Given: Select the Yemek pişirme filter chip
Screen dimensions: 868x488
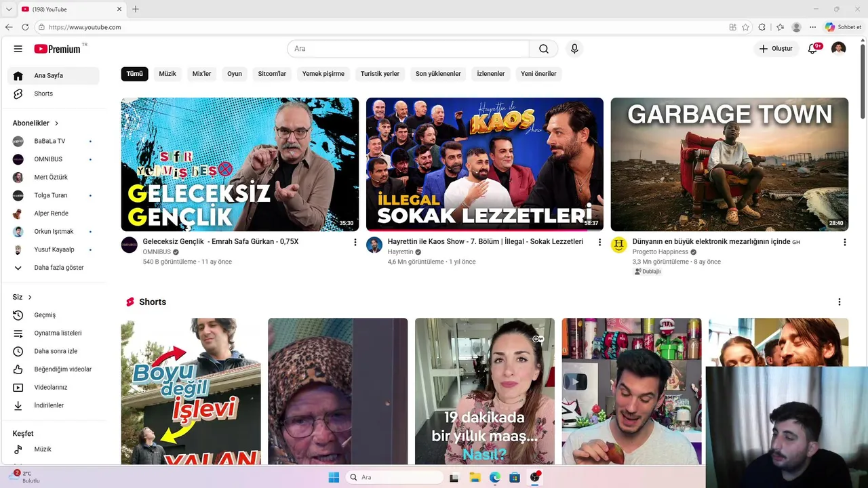Looking at the screenshot, I should [323, 74].
